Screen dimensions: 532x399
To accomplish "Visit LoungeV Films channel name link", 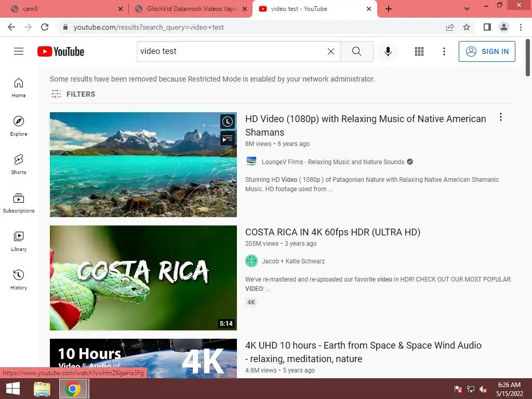I will [333, 162].
